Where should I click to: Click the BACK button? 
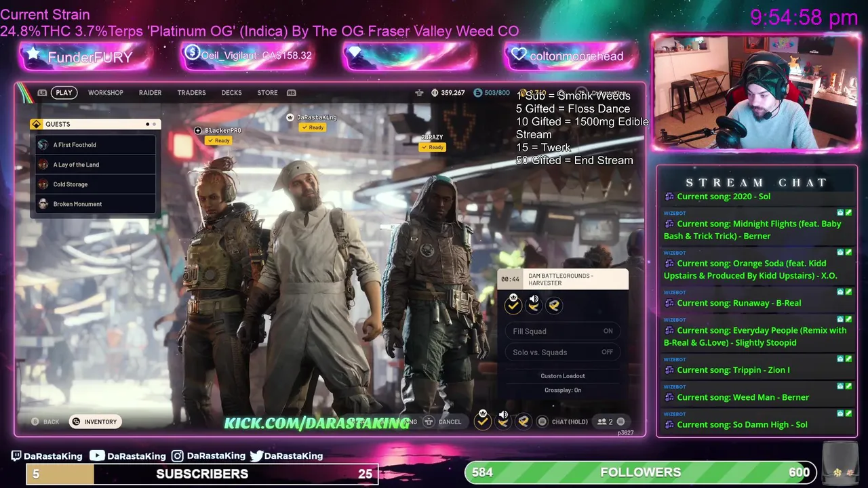pos(45,422)
